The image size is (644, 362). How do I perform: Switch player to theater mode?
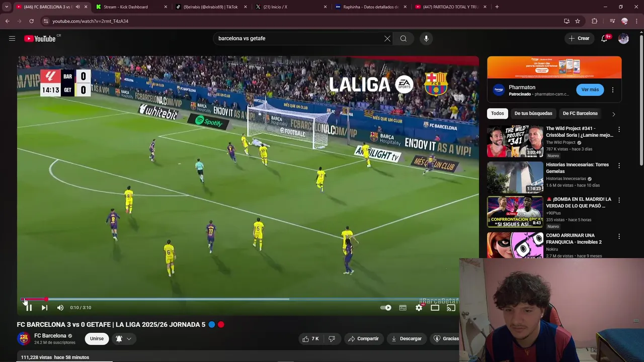[435, 308]
